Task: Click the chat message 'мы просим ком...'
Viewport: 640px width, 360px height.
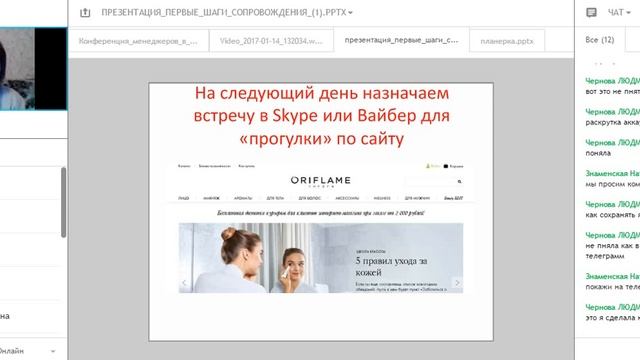Action: click(613, 184)
